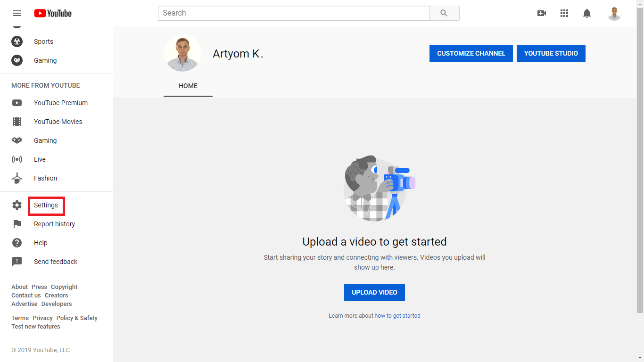Switch to the HOME tab
The image size is (644, 362).
[x=188, y=86]
